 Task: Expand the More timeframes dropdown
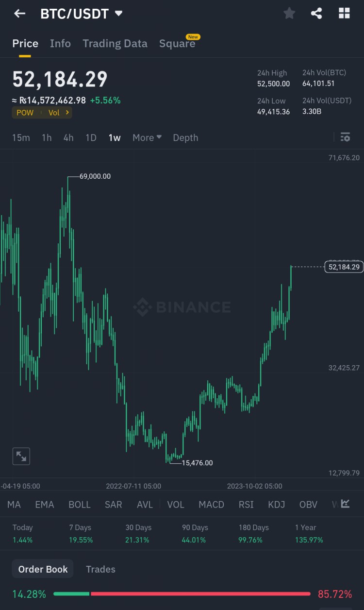(147, 137)
